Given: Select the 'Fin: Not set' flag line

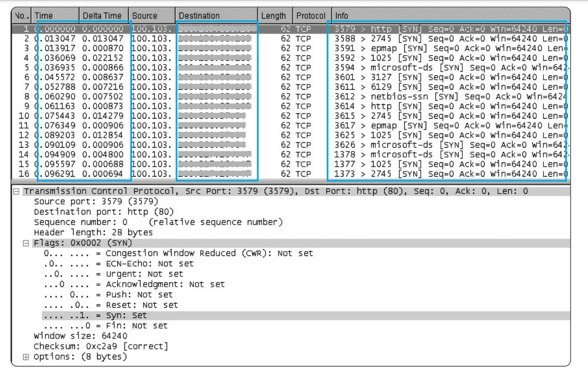Looking at the screenshot, I should pyautogui.click(x=106, y=326).
